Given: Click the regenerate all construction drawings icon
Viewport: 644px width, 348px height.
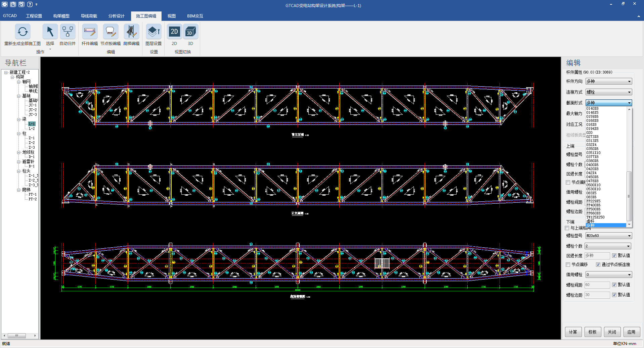Looking at the screenshot, I should [23, 32].
